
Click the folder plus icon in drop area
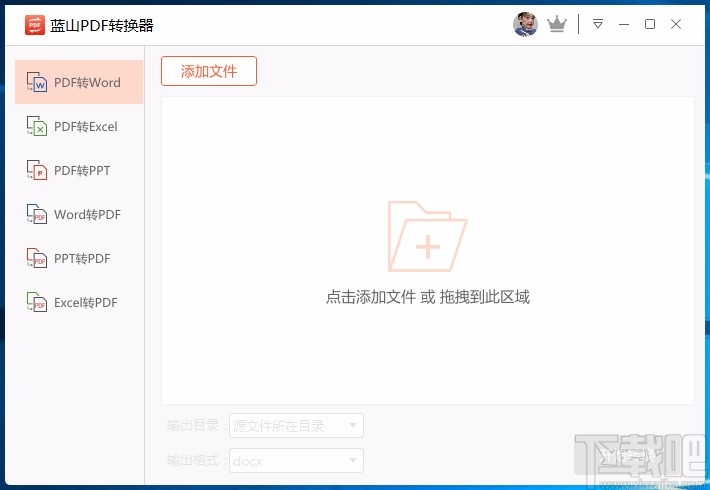point(427,236)
